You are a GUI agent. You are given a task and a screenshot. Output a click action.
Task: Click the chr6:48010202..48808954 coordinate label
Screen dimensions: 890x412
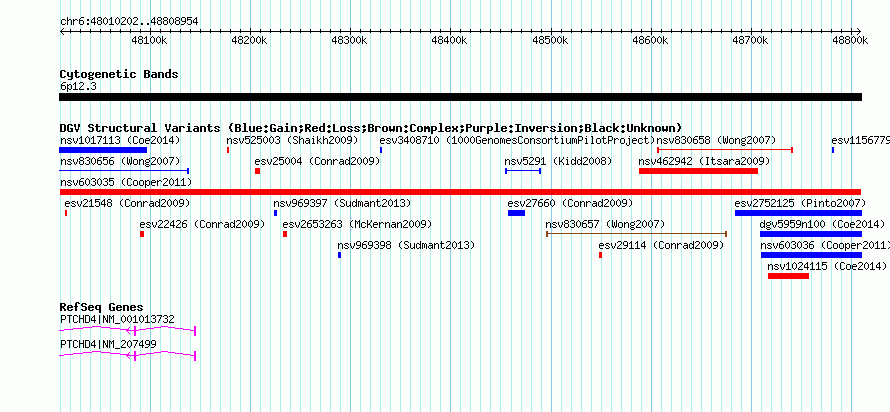click(x=129, y=21)
